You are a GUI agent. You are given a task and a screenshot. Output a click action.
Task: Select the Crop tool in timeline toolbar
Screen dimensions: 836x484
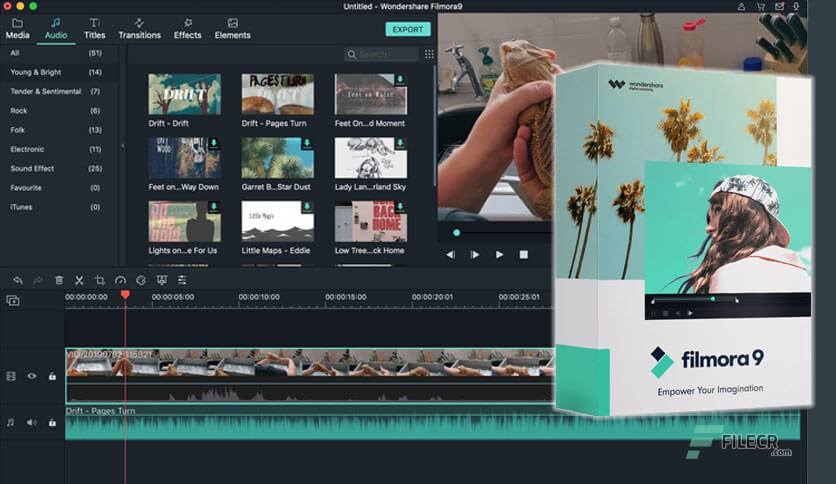[x=99, y=281]
